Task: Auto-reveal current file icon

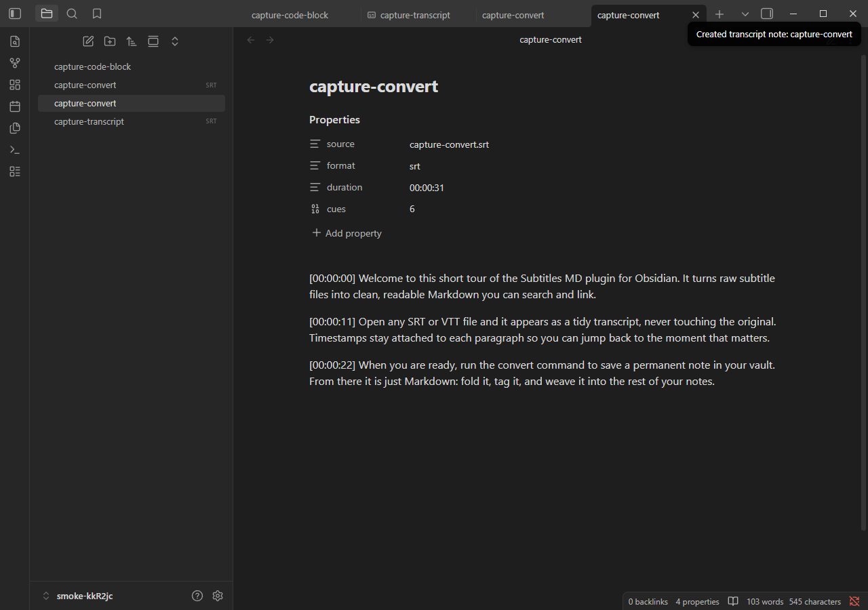Action: 153,41
